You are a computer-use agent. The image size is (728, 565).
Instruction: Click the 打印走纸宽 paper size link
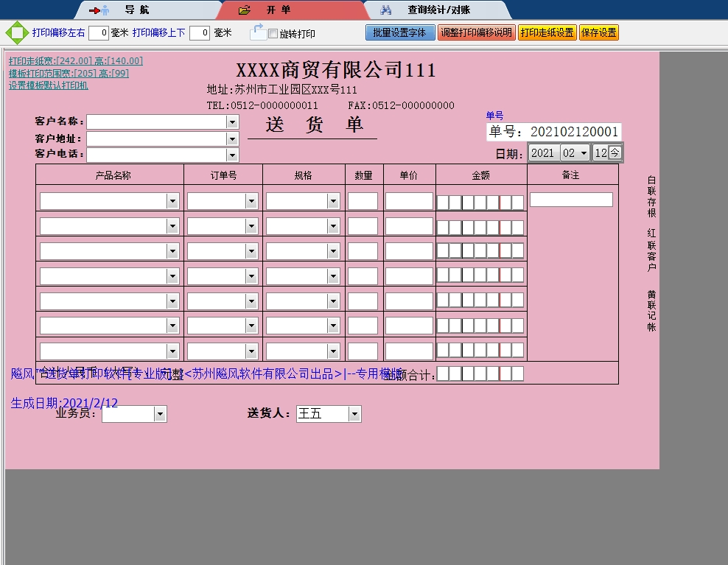75,61
